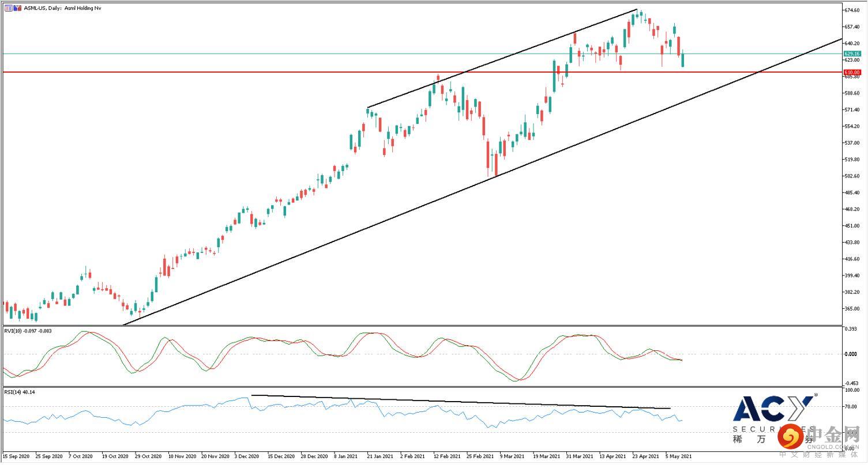868x465 pixels.
Task: Select the red 610.00 price level tag
Action: (x=852, y=72)
